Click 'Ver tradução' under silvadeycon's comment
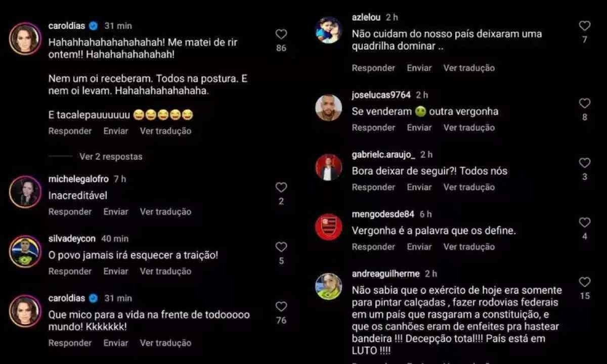This screenshot has width=607, height=364. (165, 271)
